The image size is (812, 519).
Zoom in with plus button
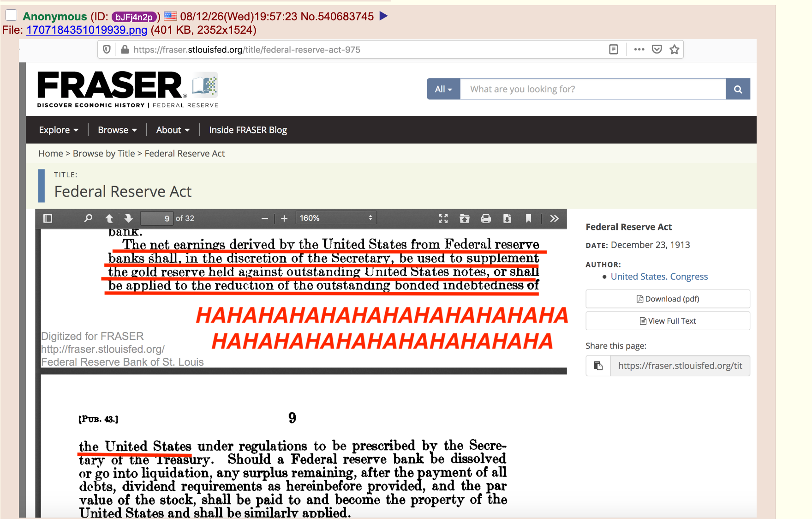tap(284, 218)
